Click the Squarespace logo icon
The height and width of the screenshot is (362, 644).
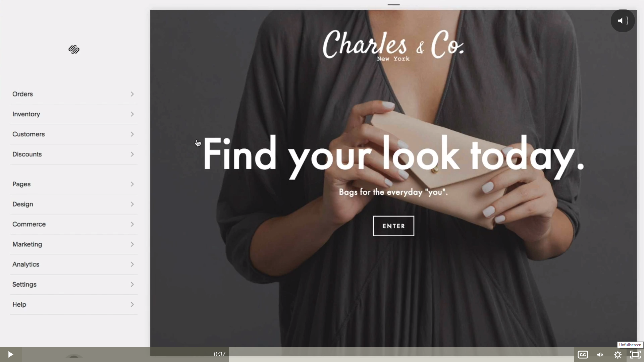(74, 50)
